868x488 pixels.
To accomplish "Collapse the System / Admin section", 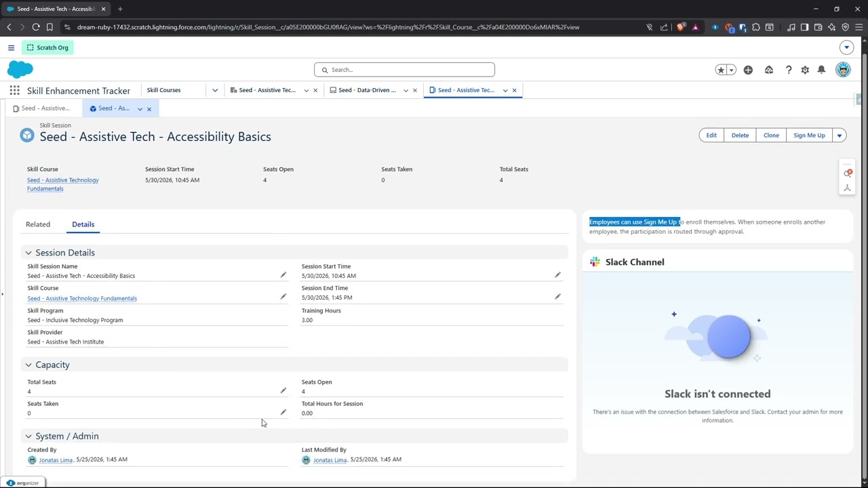I will (28, 436).
